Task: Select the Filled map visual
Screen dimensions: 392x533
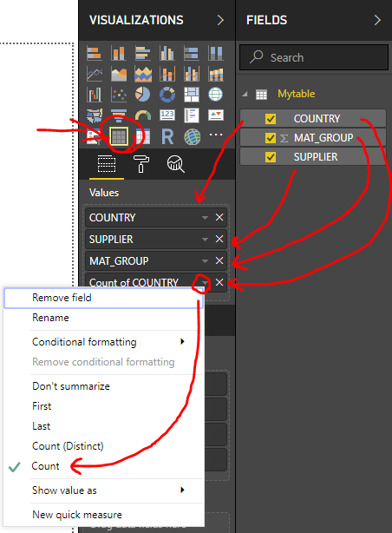Action: pyautogui.click(x=94, y=115)
